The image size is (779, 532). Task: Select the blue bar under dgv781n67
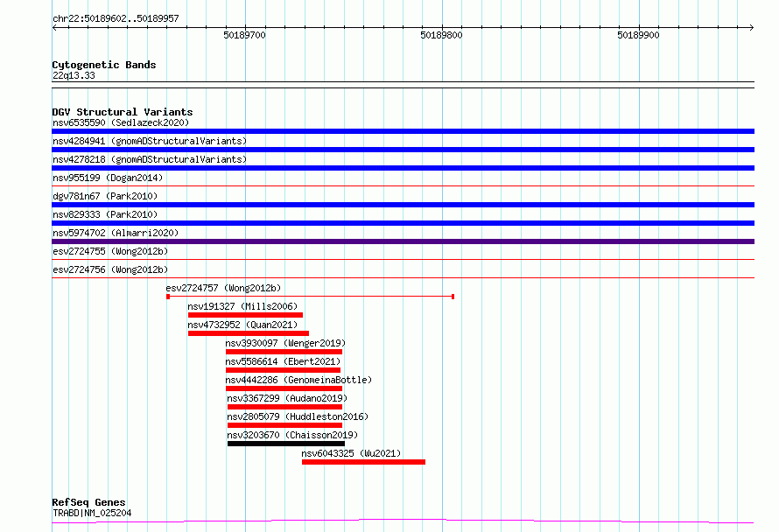(x=403, y=205)
